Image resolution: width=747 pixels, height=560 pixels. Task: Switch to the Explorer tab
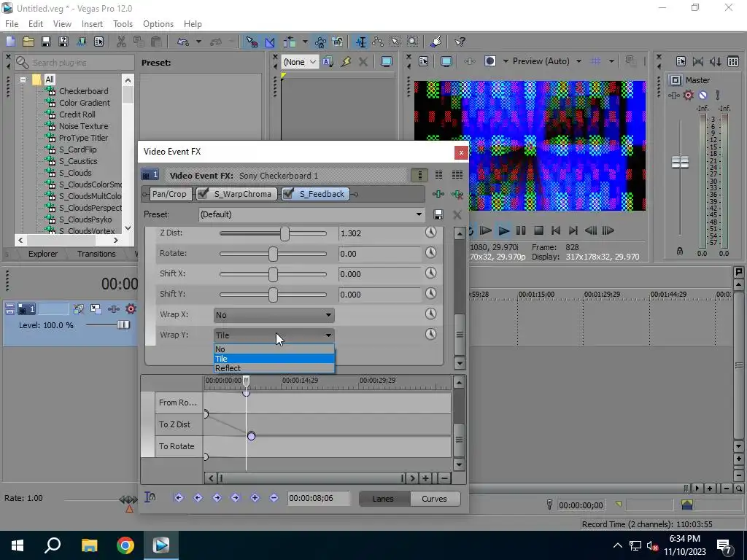(43, 254)
